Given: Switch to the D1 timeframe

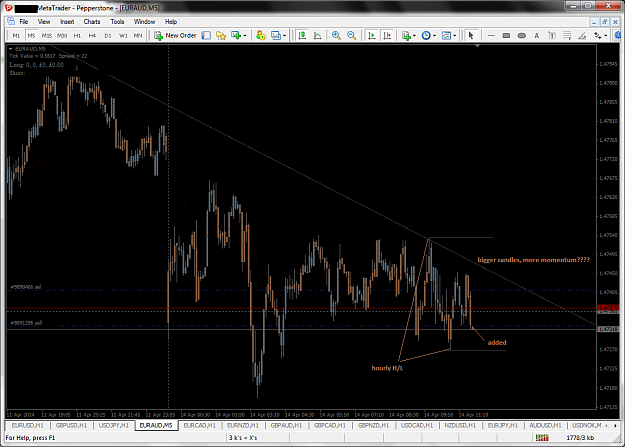Looking at the screenshot, I should (x=108, y=35).
